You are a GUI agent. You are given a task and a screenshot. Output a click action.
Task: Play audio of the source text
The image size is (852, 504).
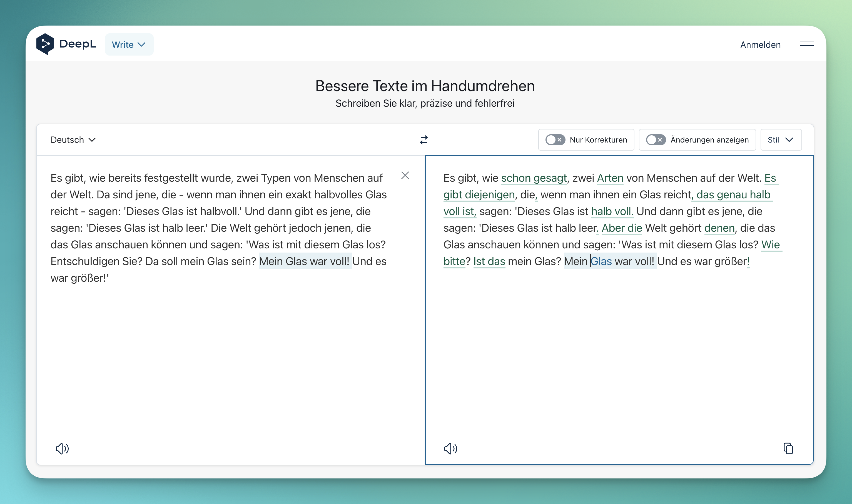(62, 449)
